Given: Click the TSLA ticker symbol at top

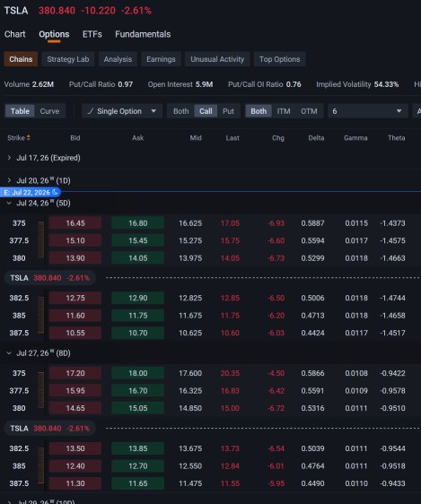Looking at the screenshot, I should (16, 11).
